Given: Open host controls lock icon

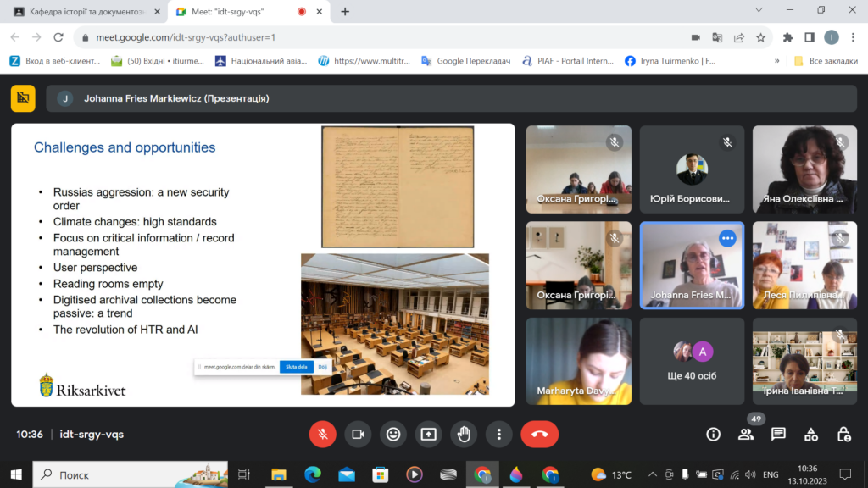Looking at the screenshot, I should [x=843, y=434].
